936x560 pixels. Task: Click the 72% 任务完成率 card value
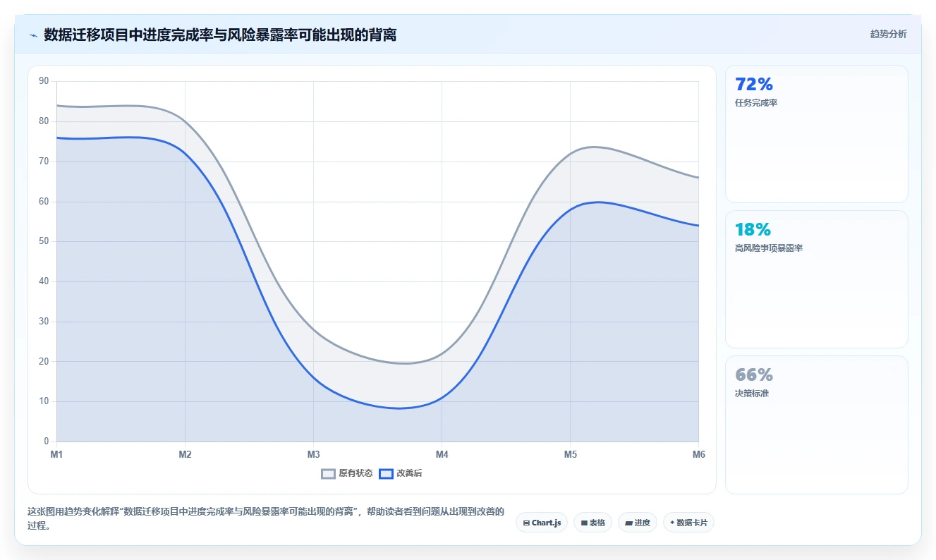[x=754, y=85]
